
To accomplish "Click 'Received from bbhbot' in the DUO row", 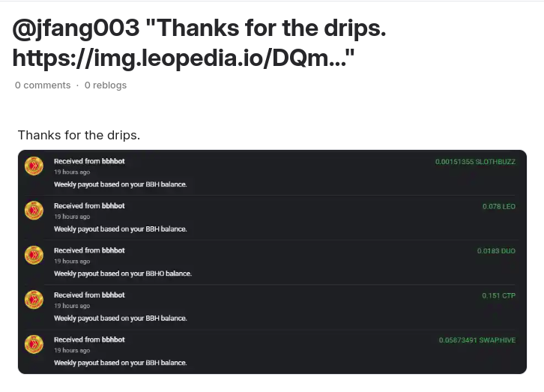I will click(89, 250).
